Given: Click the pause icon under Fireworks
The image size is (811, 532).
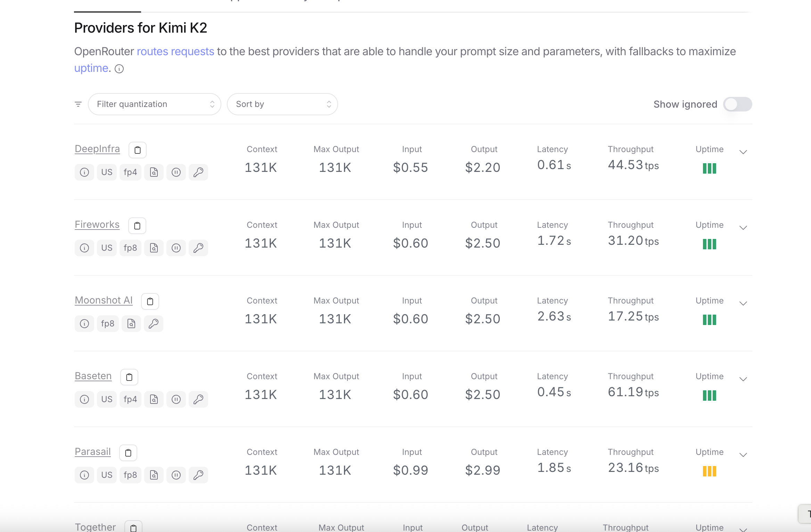Looking at the screenshot, I should pos(176,248).
